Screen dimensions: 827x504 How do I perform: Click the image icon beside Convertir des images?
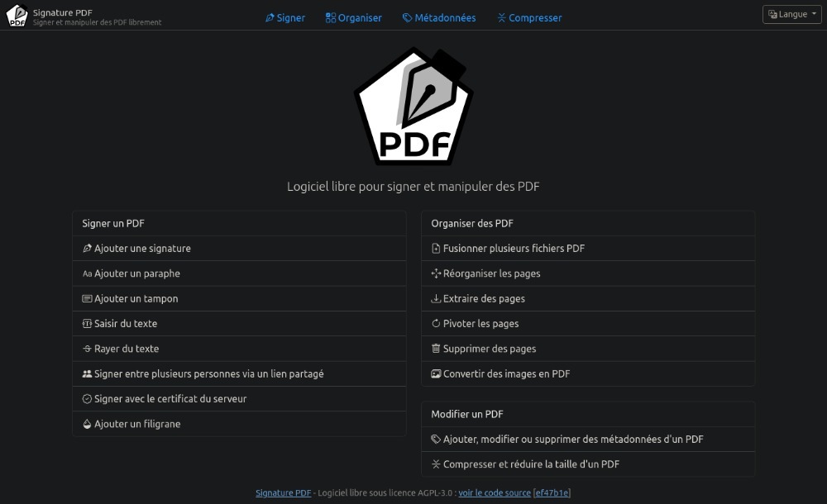(436, 374)
